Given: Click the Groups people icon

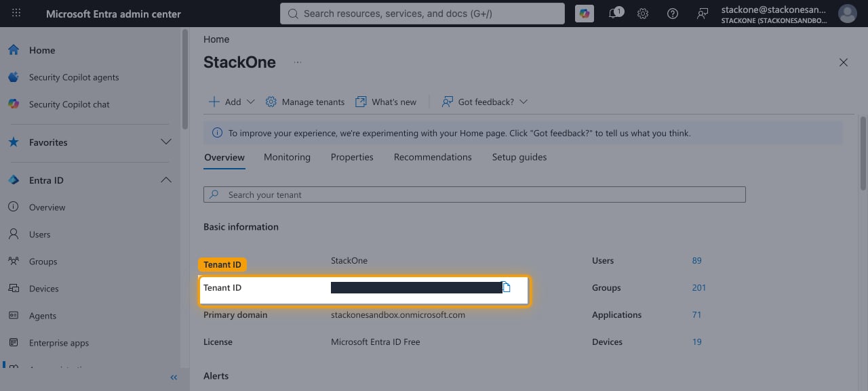Looking at the screenshot, I should pyautogui.click(x=14, y=262).
